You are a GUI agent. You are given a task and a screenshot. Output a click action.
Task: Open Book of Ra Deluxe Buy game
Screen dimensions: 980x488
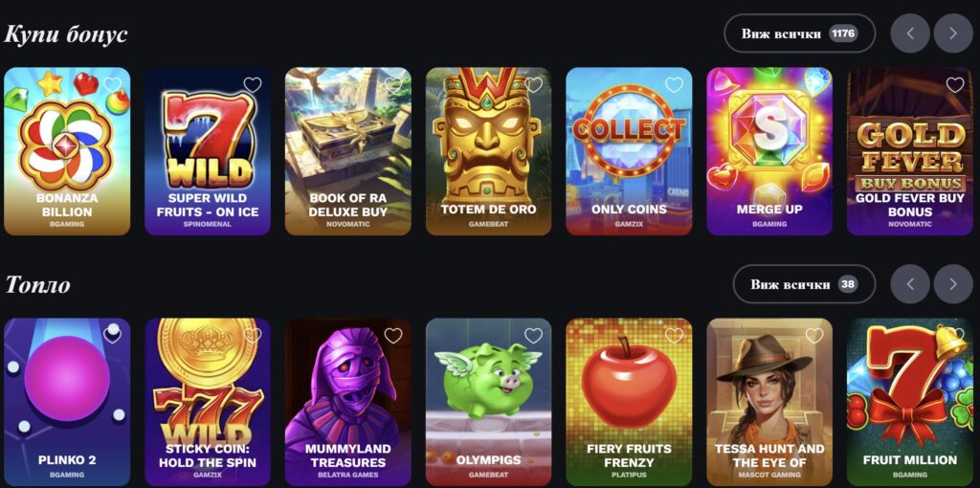(348, 151)
